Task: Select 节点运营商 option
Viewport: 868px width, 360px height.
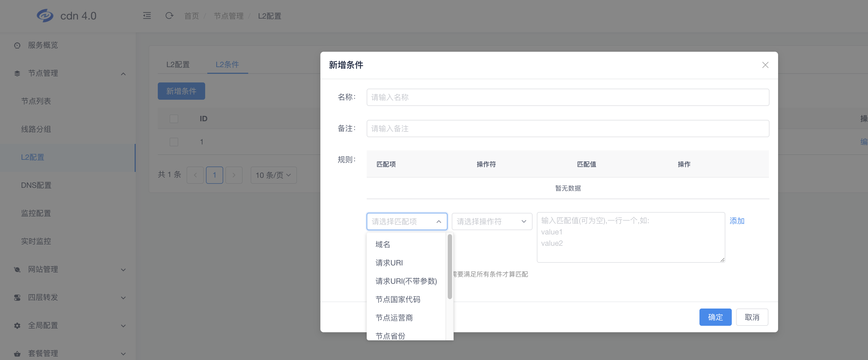Action: (x=406, y=317)
